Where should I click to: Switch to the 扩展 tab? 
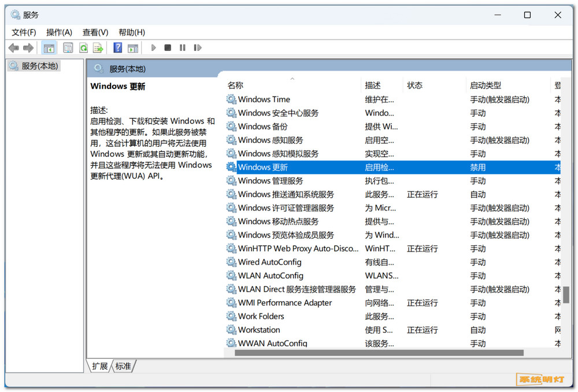[x=99, y=366]
